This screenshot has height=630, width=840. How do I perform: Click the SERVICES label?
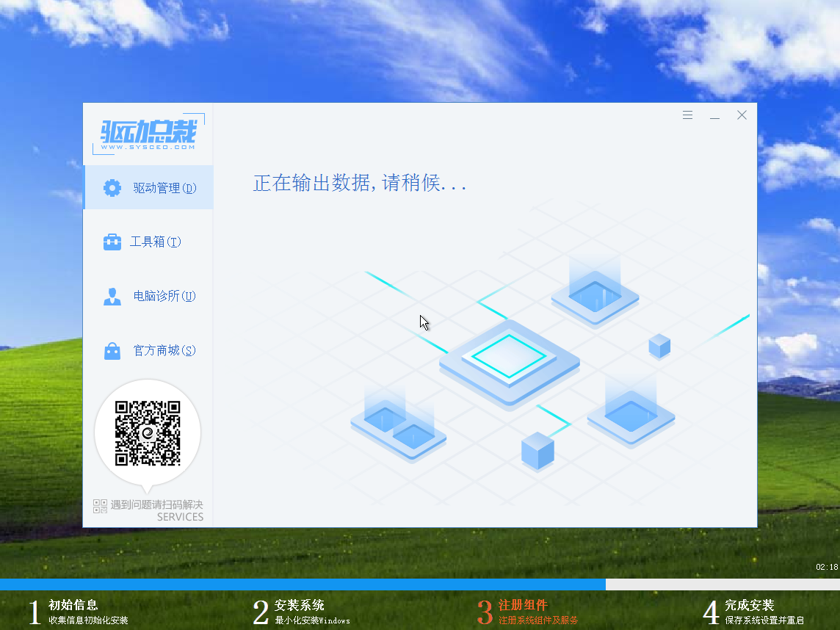click(180, 517)
